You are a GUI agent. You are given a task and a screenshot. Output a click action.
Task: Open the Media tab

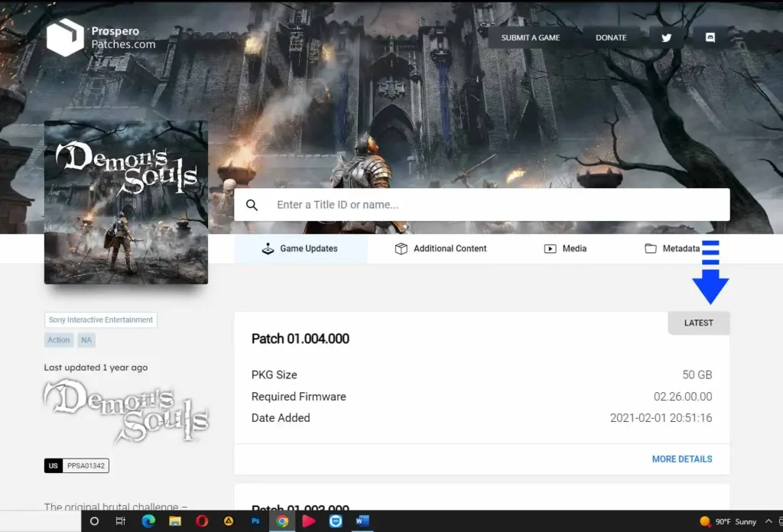[x=565, y=248]
